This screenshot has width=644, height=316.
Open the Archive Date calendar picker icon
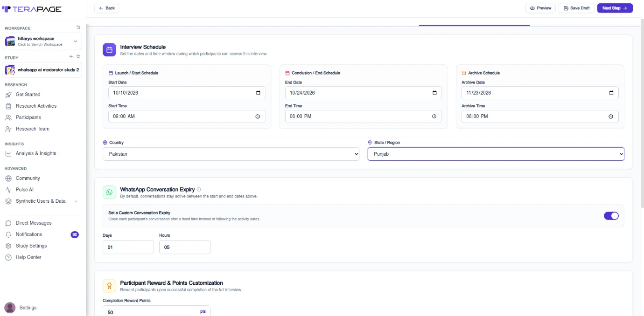pos(611,93)
